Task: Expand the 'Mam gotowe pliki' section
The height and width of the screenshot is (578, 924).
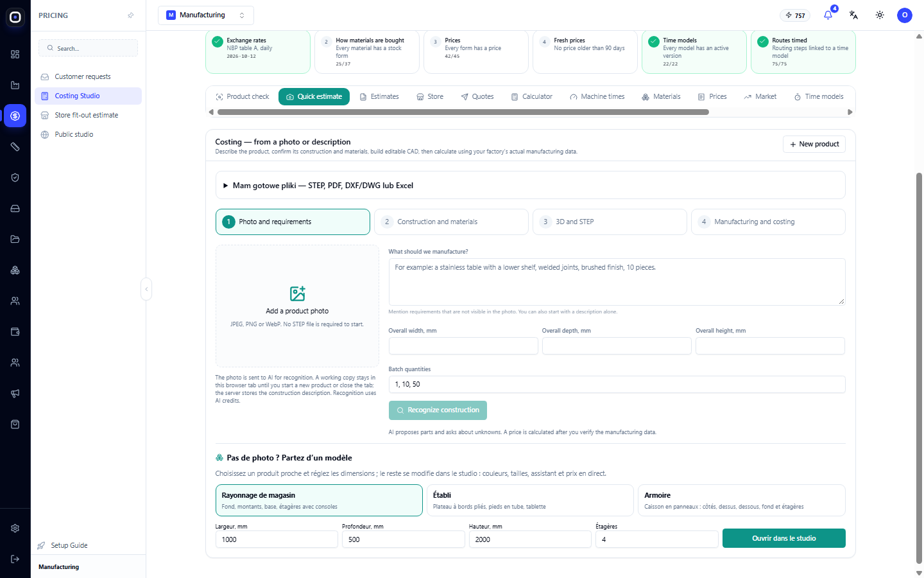Action: 530,186
